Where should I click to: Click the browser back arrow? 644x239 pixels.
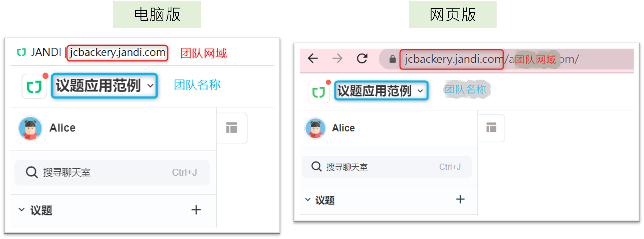[x=313, y=58]
